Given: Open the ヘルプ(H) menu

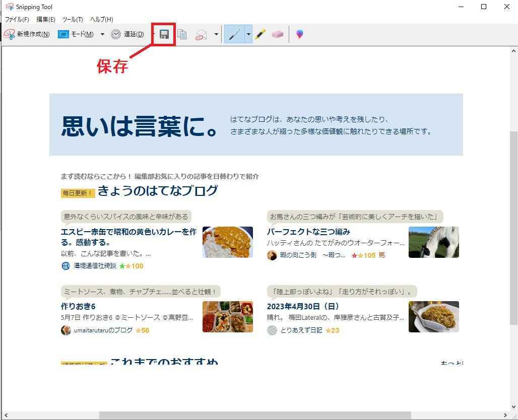Looking at the screenshot, I should tap(101, 20).
